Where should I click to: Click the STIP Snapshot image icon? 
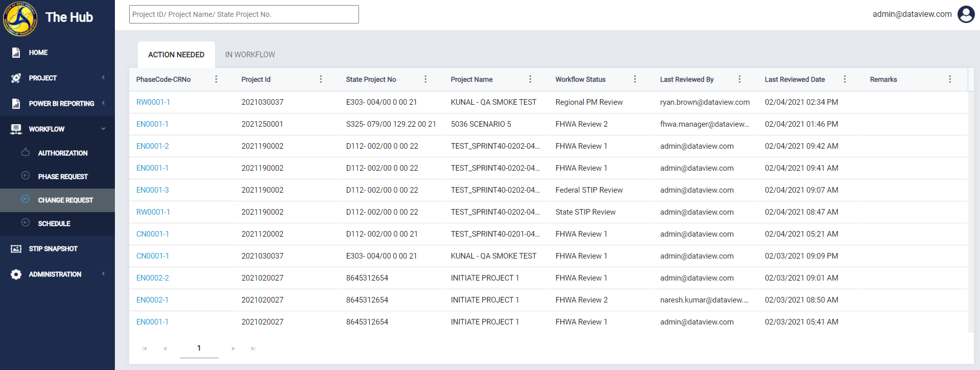pyautogui.click(x=16, y=249)
